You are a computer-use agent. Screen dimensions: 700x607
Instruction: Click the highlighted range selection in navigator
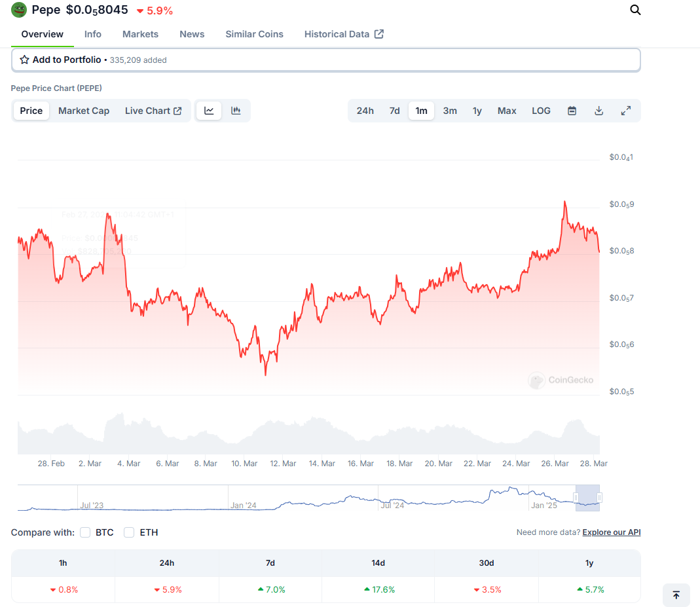[587, 498]
